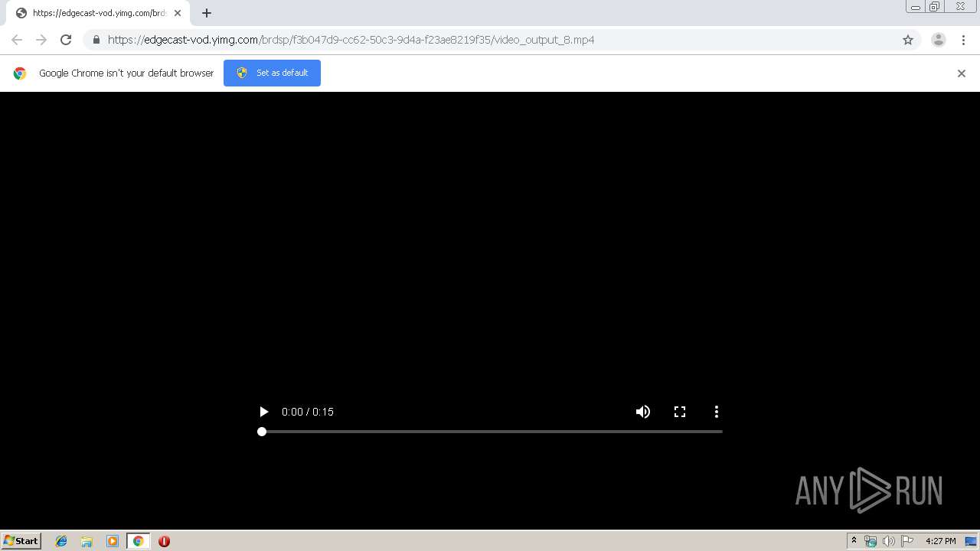Click the video progress slider track
The image size is (980, 551).
click(490, 432)
